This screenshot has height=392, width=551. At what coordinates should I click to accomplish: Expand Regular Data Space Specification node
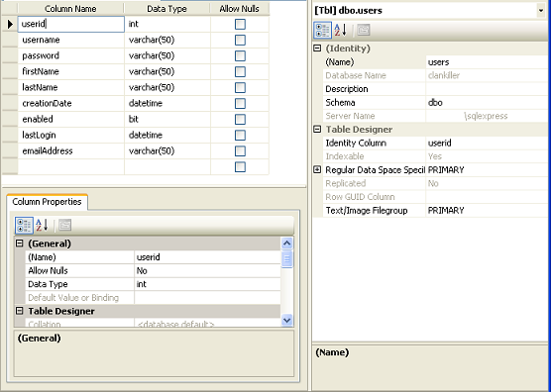[317, 170]
